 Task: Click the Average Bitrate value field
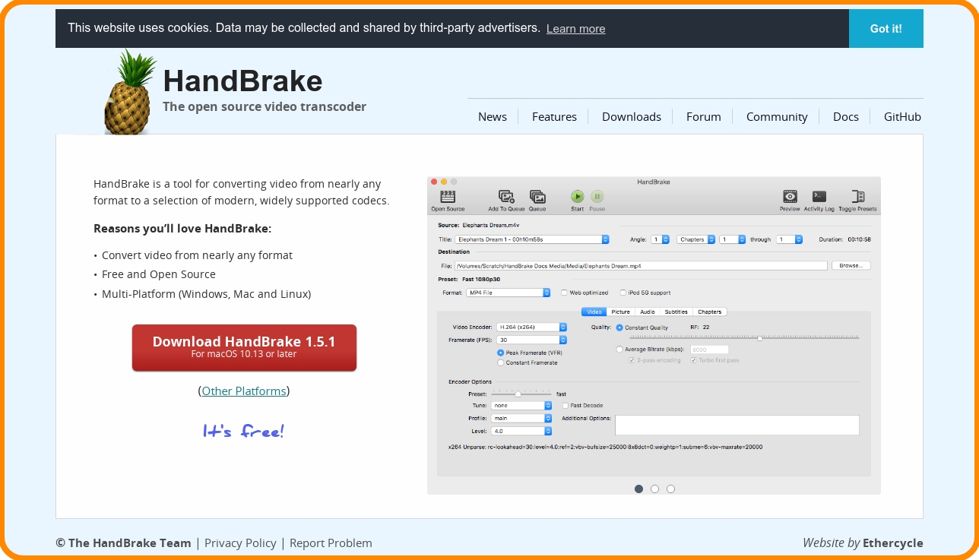pos(709,350)
